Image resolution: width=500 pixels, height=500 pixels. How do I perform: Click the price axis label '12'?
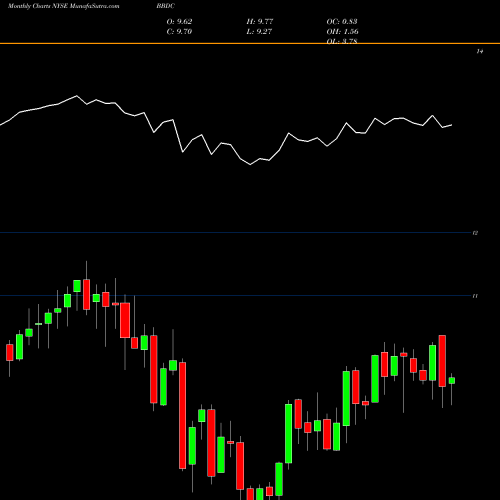476,233
